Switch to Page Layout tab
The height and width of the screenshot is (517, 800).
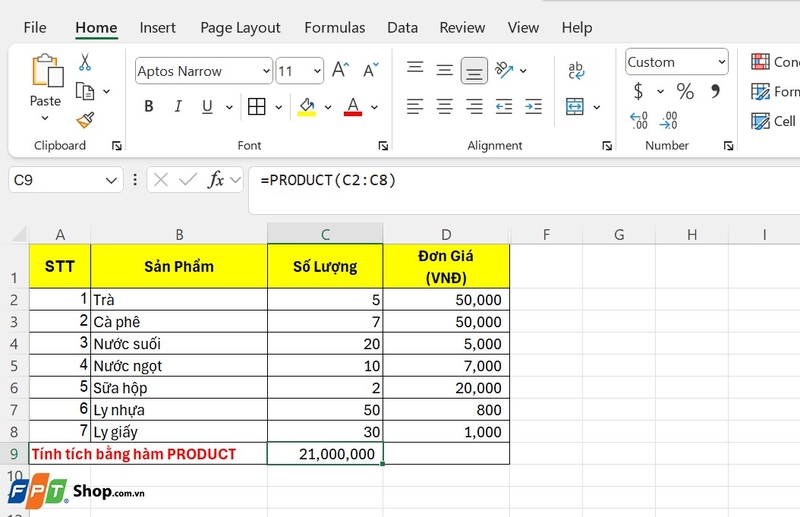point(240,28)
